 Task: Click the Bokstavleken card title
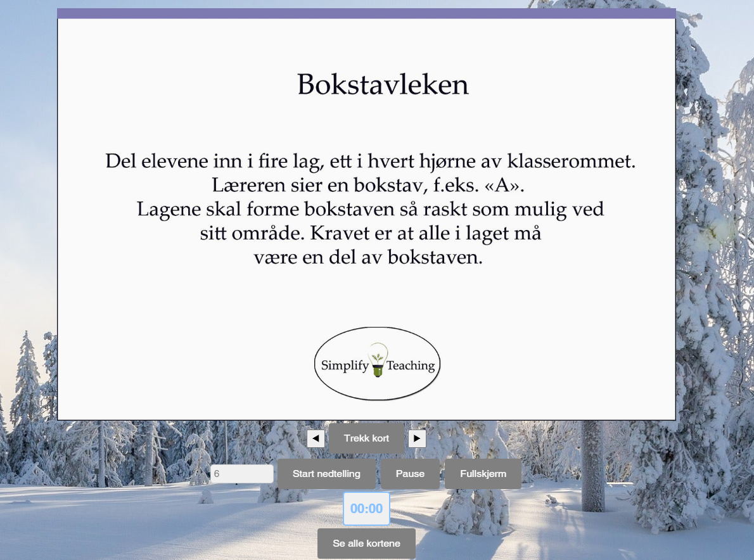383,85
